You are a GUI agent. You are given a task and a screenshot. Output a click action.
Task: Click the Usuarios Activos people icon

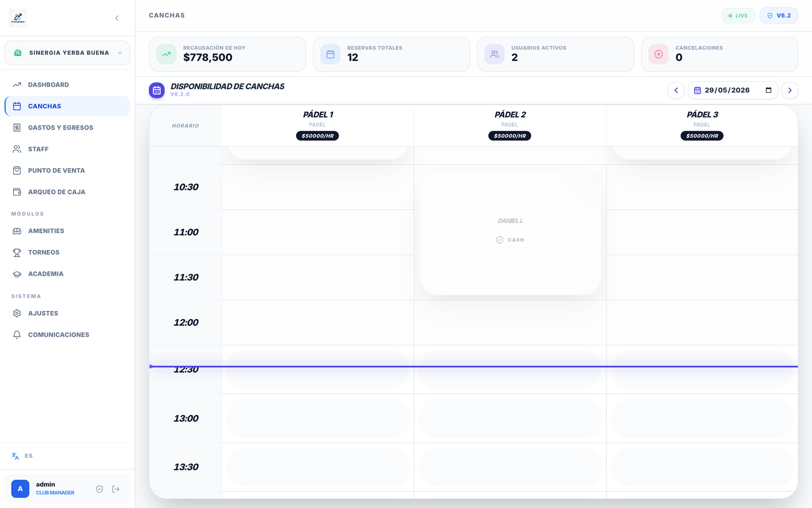point(494,54)
